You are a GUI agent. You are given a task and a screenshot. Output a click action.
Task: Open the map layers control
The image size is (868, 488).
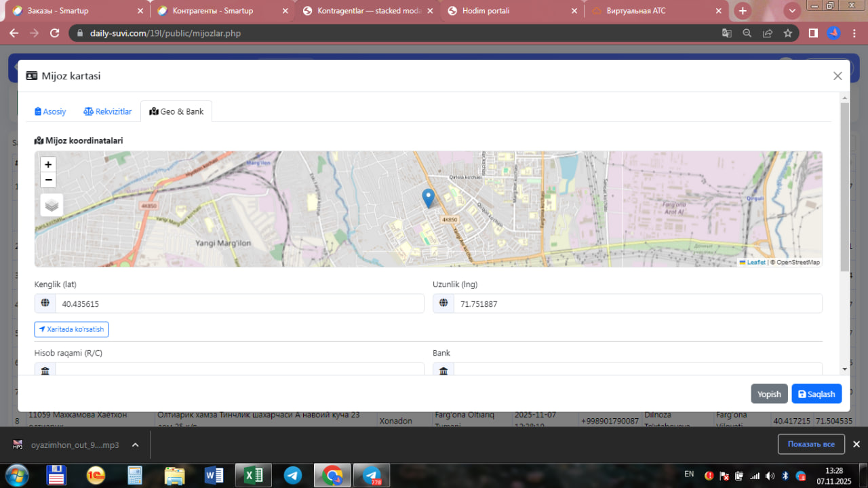52,205
